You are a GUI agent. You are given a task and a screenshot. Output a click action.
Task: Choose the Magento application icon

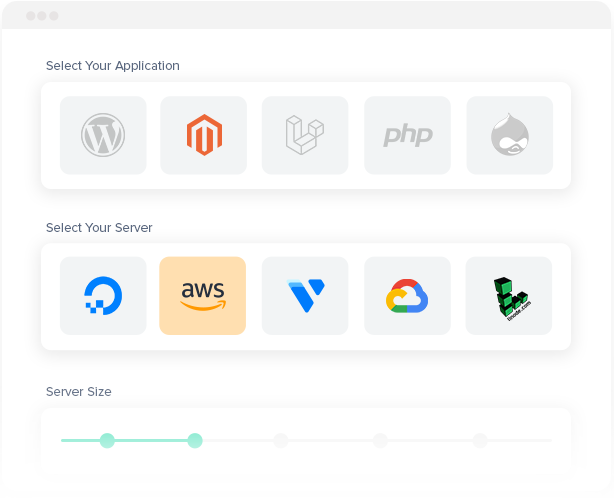203,135
